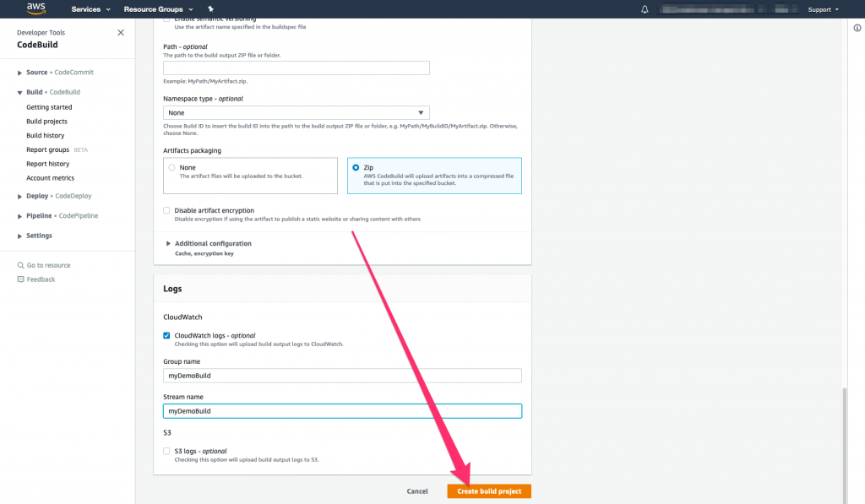Image resolution: width=865 pixels, height=504 pixels.
Task: Enable S3 logs
Action: pos(166,450)
